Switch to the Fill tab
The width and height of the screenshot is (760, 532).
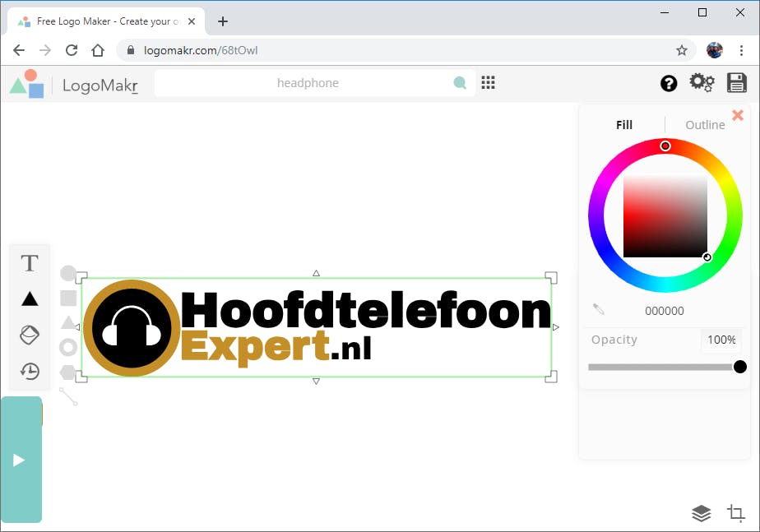point(624,125)
